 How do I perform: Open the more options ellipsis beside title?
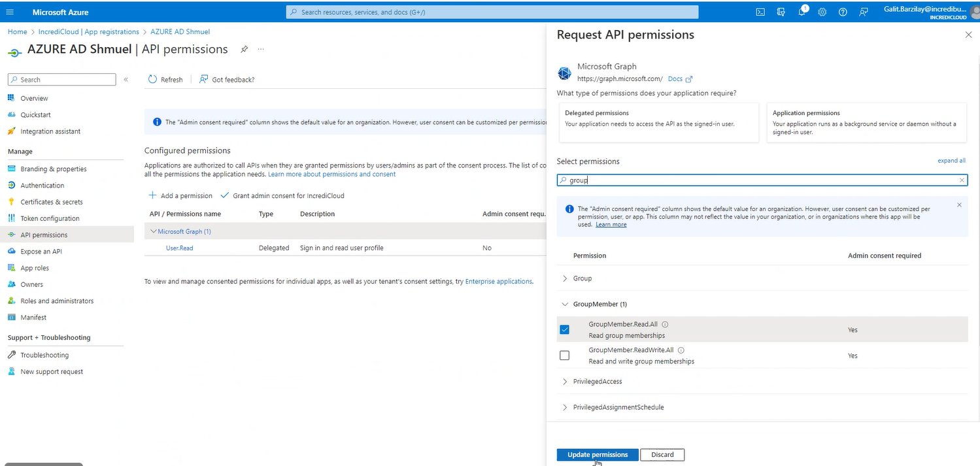(261, 49)
